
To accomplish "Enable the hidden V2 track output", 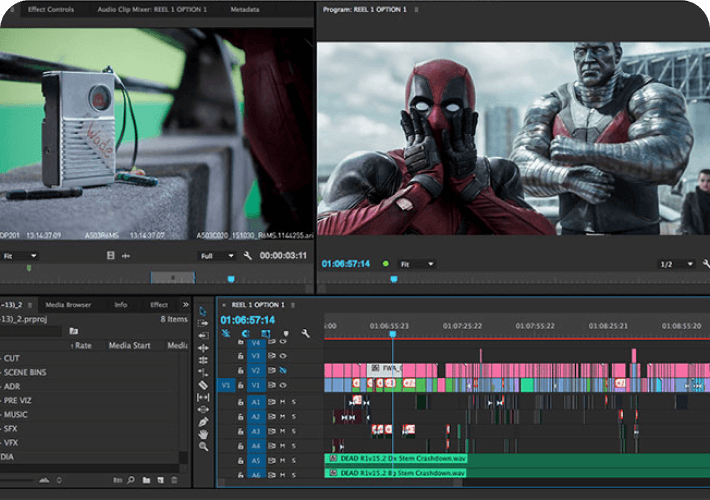I will (x=283, y=370).
